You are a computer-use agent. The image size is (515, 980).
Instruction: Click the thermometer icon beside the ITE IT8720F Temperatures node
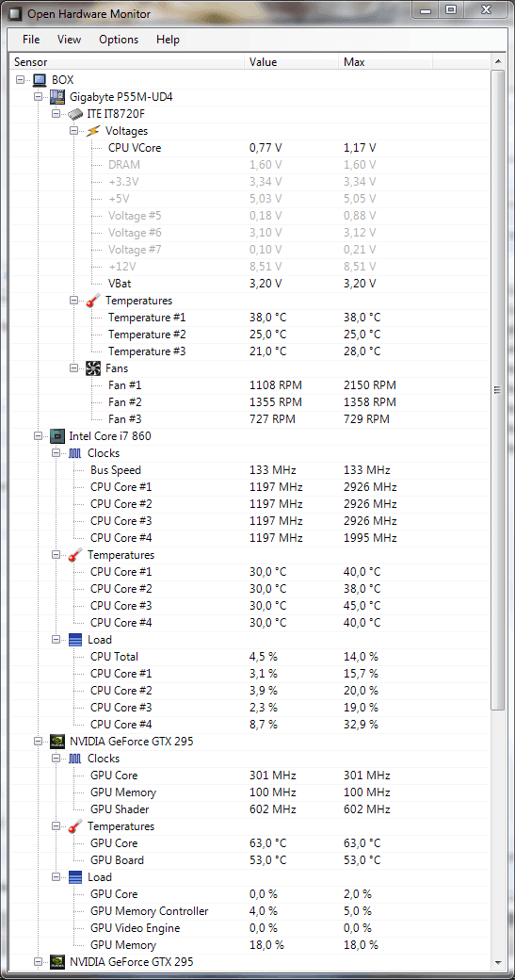(92, 301)
